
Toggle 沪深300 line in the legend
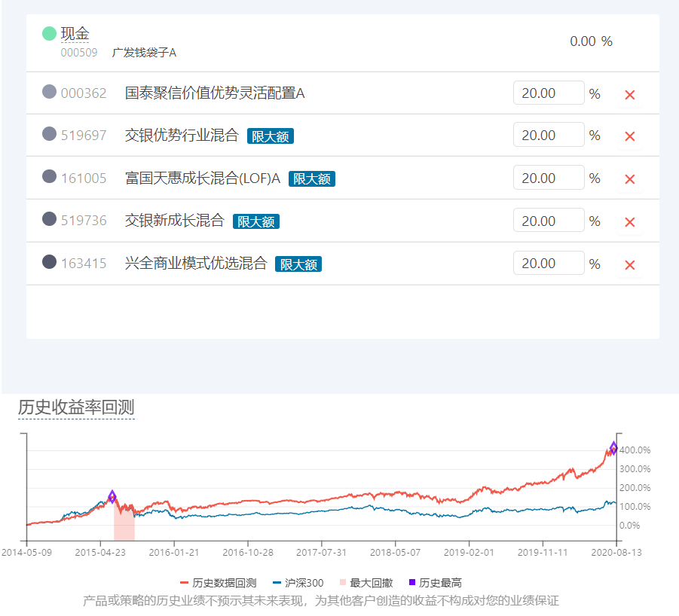pos(298,583)
